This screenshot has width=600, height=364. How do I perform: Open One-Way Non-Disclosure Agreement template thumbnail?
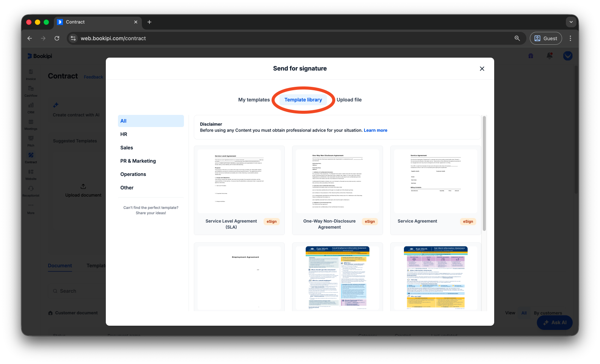click(338, 181)
